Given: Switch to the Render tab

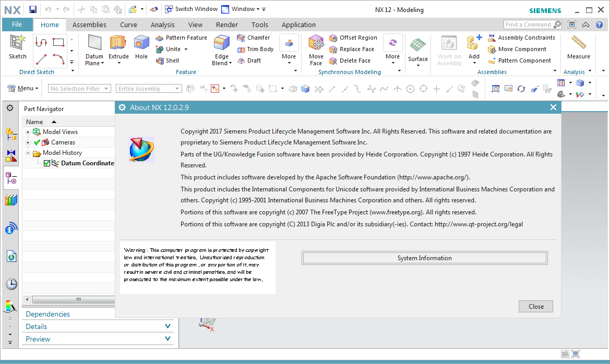Looking at the screenshot, I should click(227, 25).
